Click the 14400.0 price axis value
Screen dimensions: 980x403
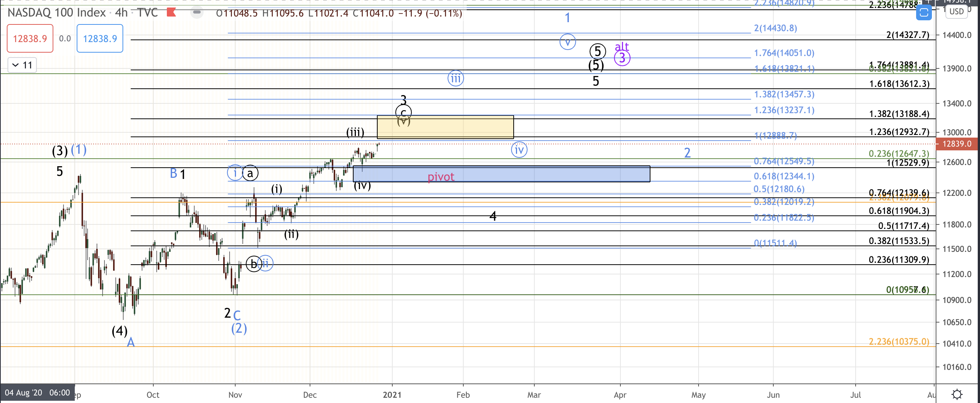(956, 35)
